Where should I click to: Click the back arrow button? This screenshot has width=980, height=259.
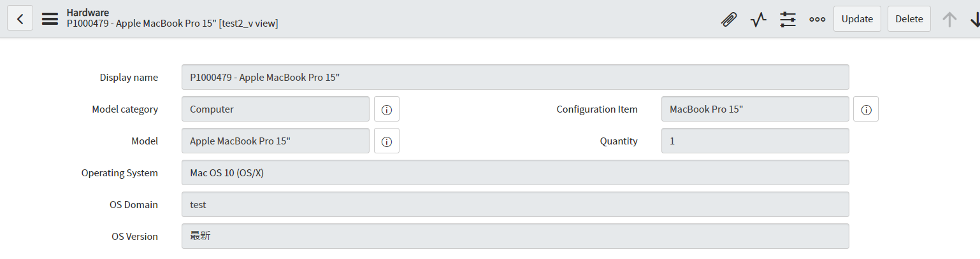[x=20, y=19]
